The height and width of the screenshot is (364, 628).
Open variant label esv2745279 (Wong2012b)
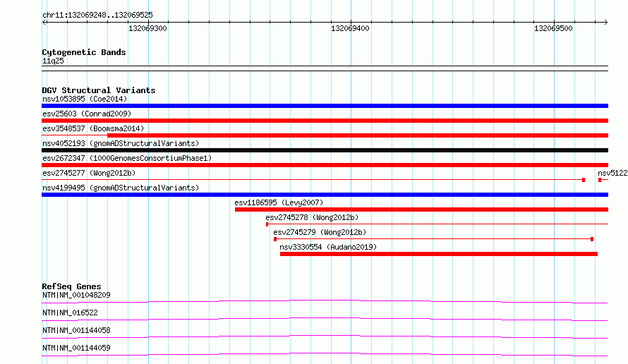click(320, 232)
